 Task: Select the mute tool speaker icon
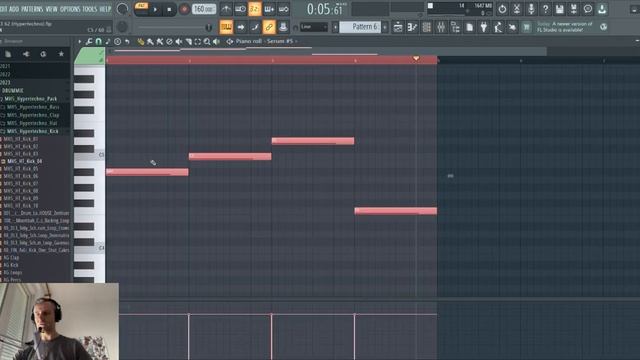click(178, 41)
